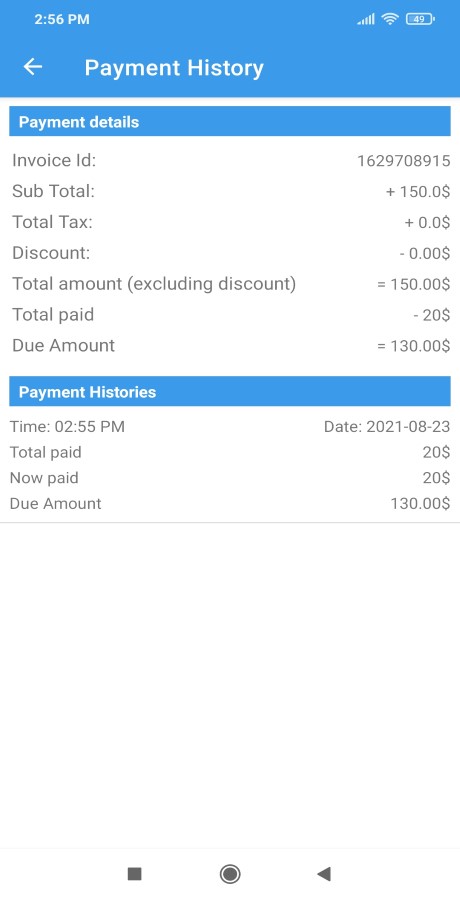The width and height of the screenshot is (460, 900).
Task: Tap the Wi-Fi status icon
Action: [391, 19]
